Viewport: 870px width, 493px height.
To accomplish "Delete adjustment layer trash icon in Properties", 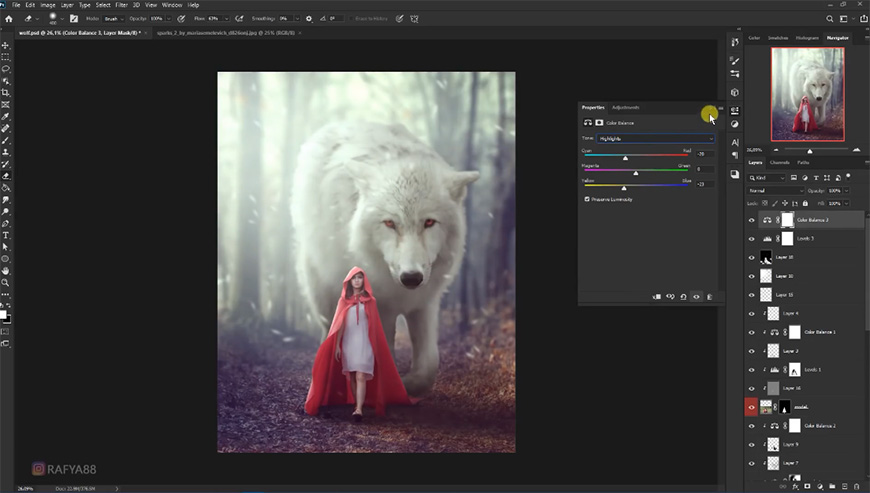I will (x=709, y=297).
